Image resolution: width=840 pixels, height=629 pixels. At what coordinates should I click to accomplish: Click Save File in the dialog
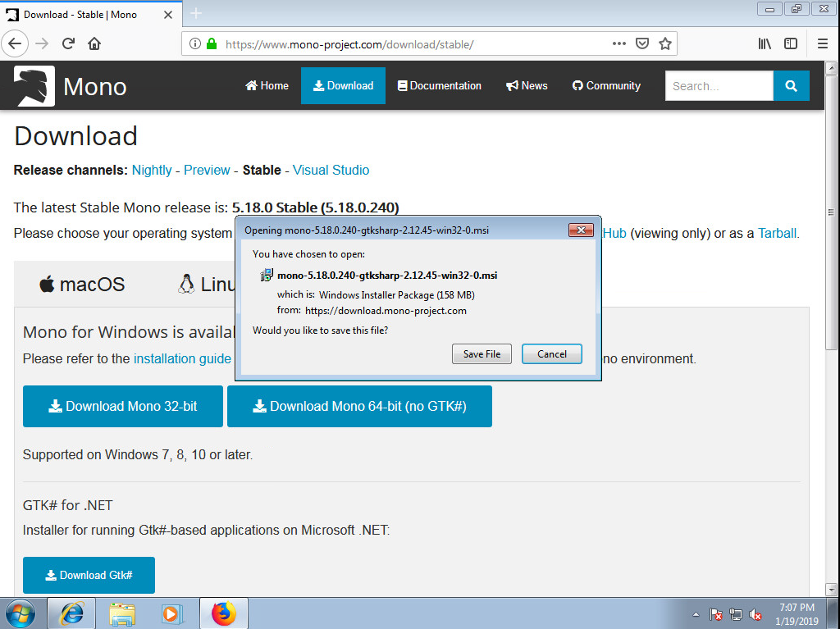482,353
